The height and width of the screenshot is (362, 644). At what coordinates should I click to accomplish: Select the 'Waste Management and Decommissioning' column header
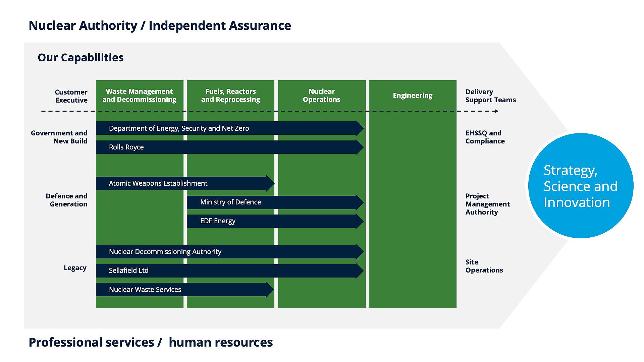click(x=140, y=96)
